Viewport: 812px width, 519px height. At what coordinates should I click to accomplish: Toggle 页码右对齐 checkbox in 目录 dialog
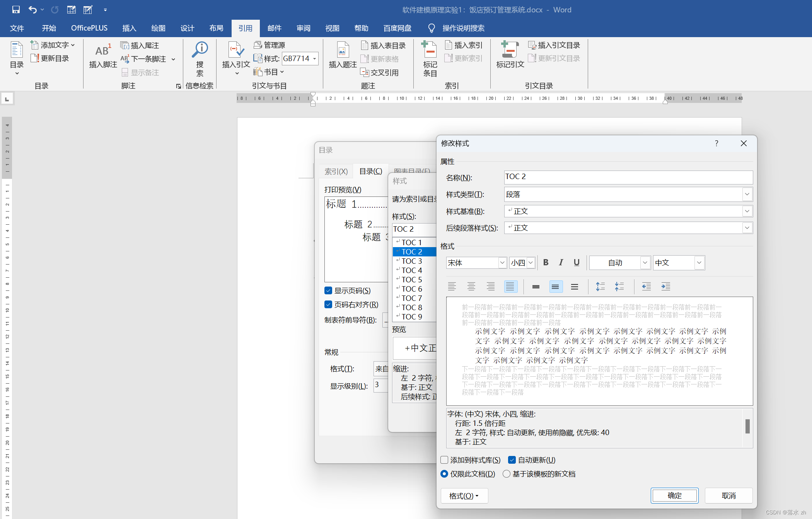(328, 304)
